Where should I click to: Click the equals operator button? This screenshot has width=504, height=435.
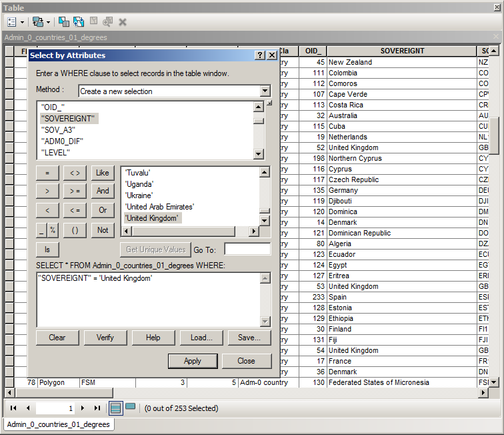(x=47, y=173)
